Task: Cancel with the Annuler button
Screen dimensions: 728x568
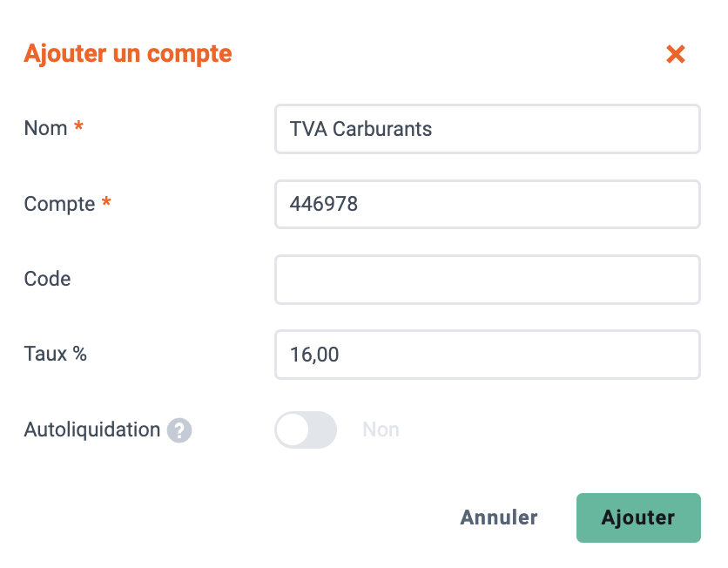Action: pos(499,517)
